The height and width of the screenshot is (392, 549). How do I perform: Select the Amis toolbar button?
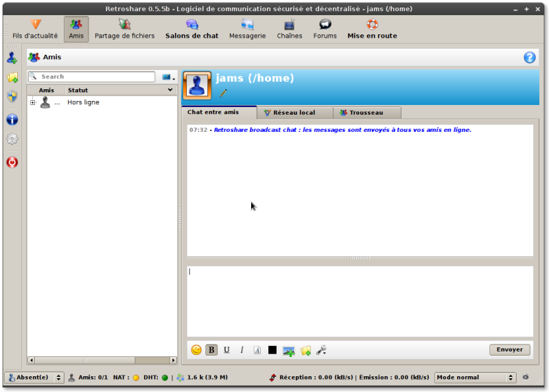coord(76,30)
